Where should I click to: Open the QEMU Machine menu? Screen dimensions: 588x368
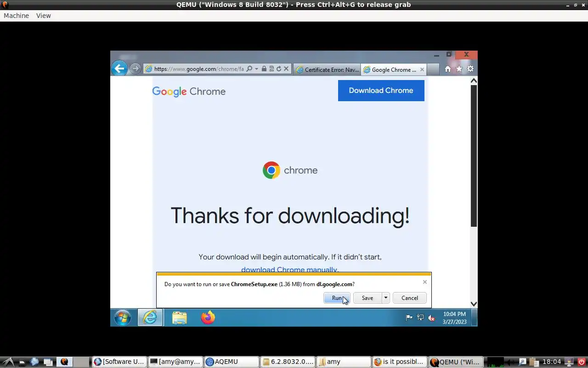(x=16, y=16)
